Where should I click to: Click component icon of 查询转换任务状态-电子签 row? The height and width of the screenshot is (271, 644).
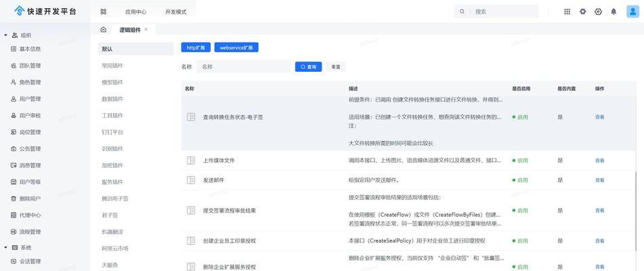point(191,117)
